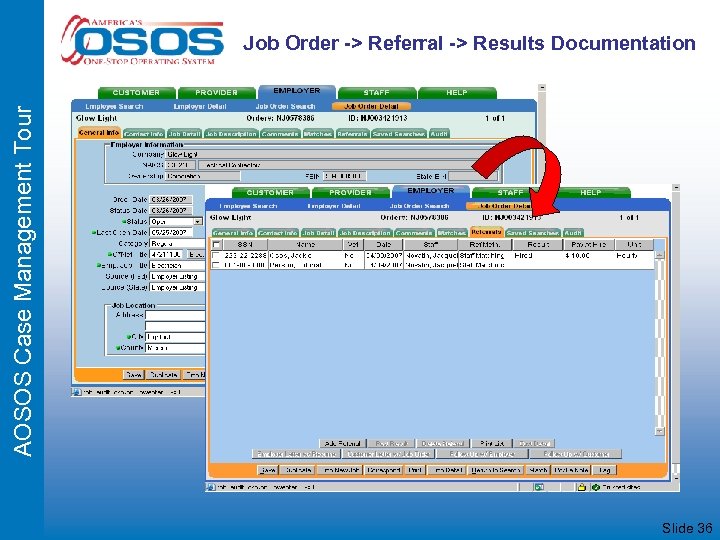
Task: Sort referrals by the Result column header
Action: (538, 245)
